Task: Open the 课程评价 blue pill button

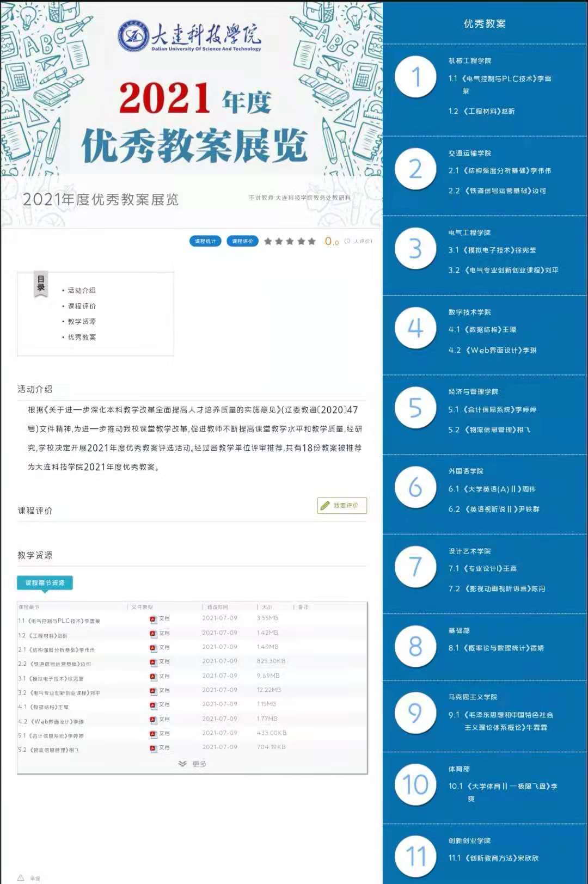Action: [x=242, y=241]
